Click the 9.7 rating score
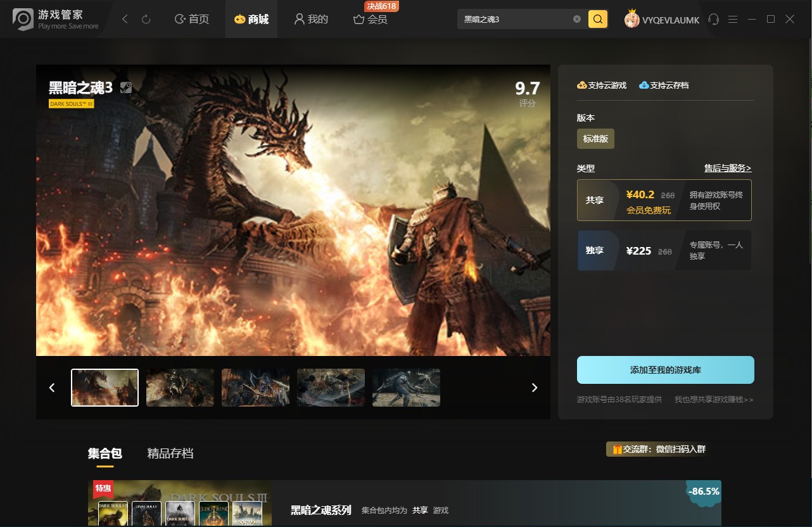Image resolution: width=812 pixels, height=527 pixels. point(527,88)
